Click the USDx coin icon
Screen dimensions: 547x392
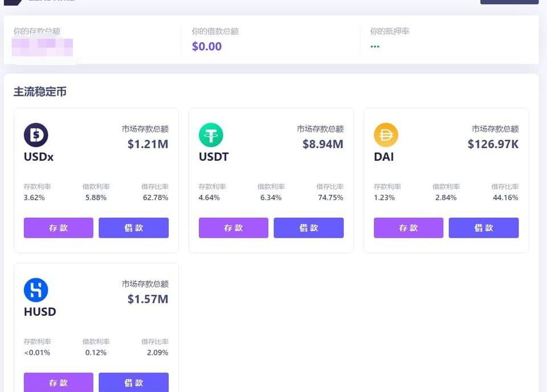tap(36, 136)
